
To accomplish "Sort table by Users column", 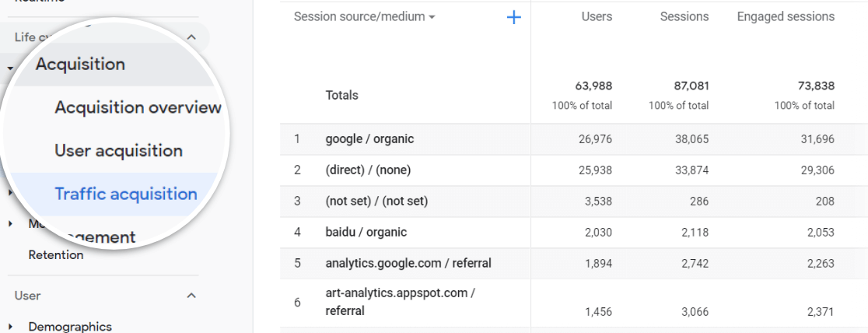I will click(597, 16).
